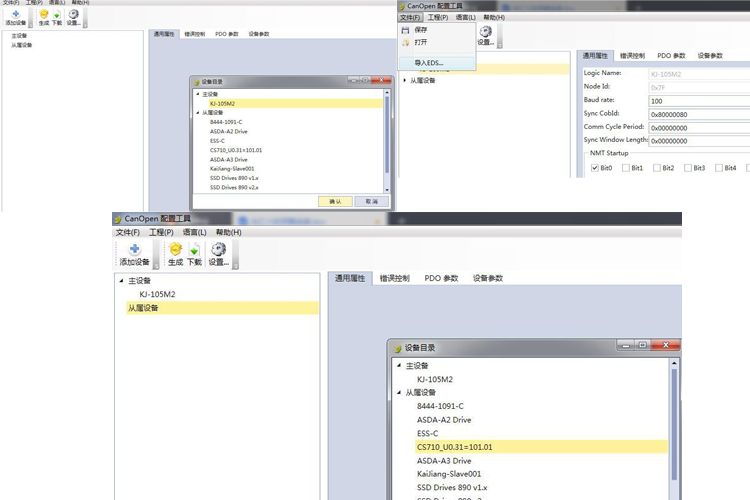This screenshot has height=500, width=750.
Task: Click the 生成 build icon in large window
Action: 176,249
